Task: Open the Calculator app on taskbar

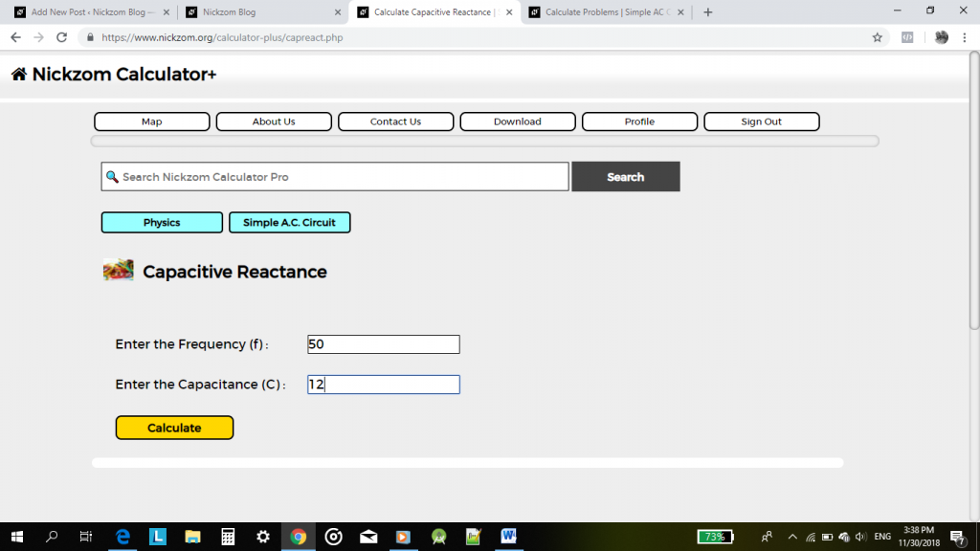Action: pyautogui.click(x=228, y=537)
